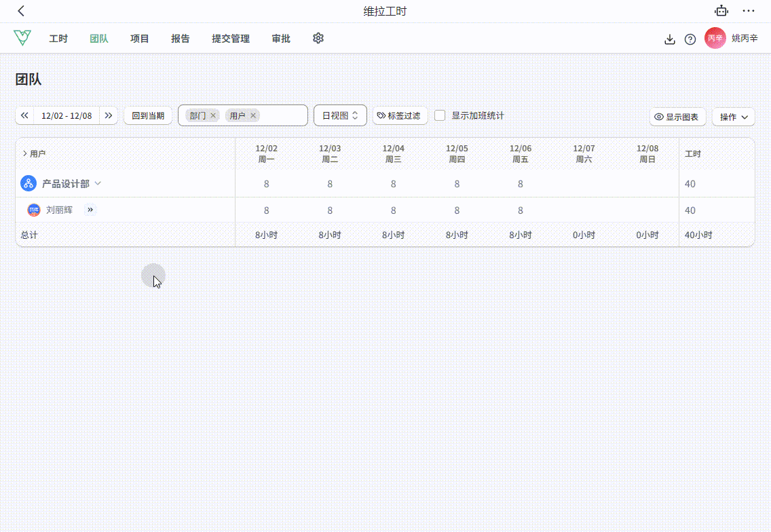Open the 审批 tab
The image size is (771, 532).
pyautogui.click(x=281, y=39)
